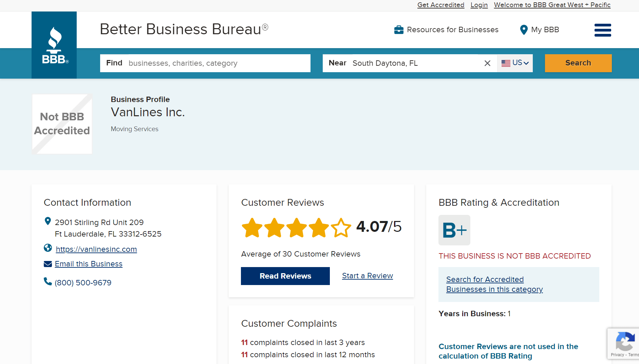Open Resources for Businesses menu
The width and height of the screenshot is (639, 364).
pos(446,30)
